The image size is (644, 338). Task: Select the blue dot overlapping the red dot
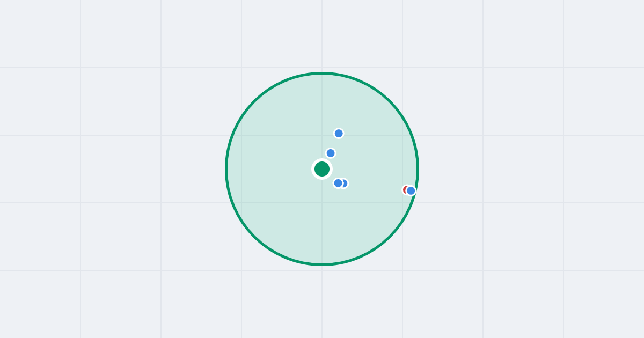click(411, 190)
